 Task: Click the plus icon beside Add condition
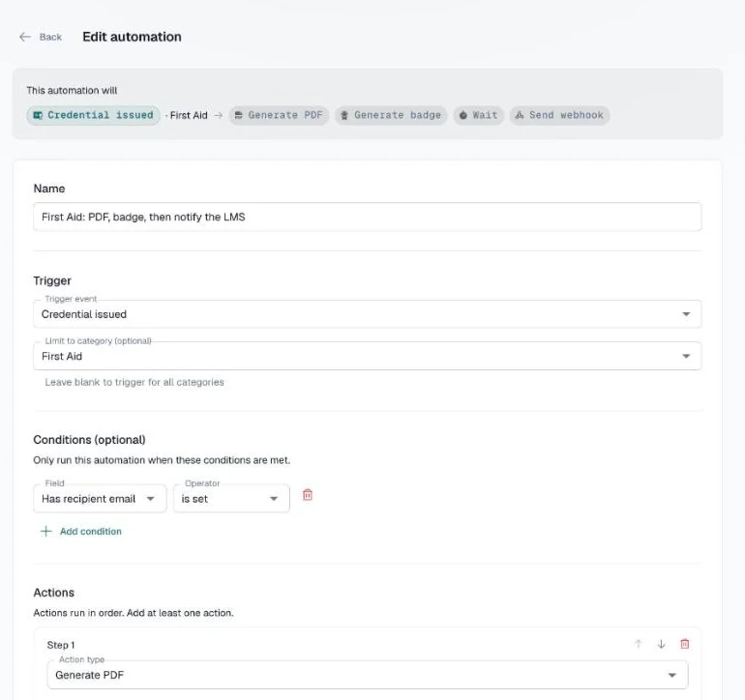point(45,532)
